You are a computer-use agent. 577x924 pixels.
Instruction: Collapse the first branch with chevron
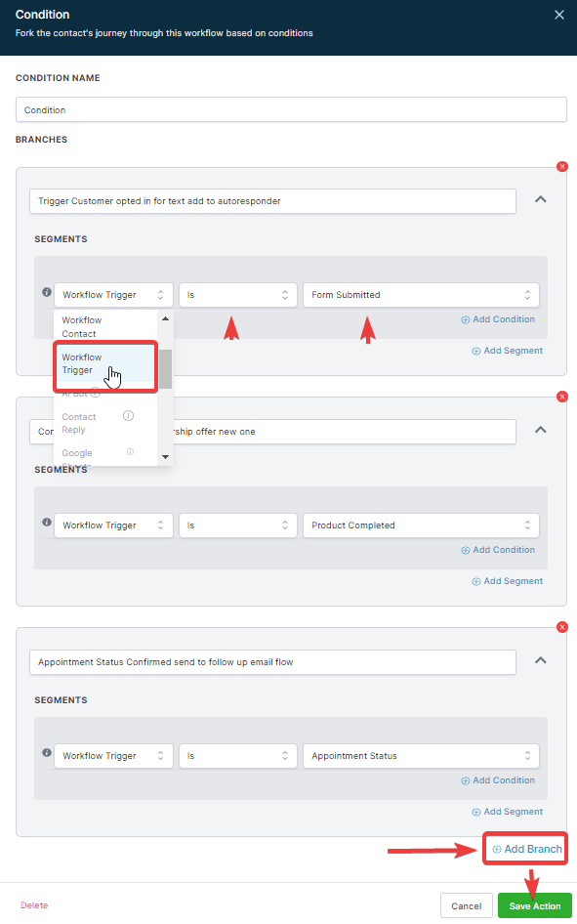tap(541, 200)
